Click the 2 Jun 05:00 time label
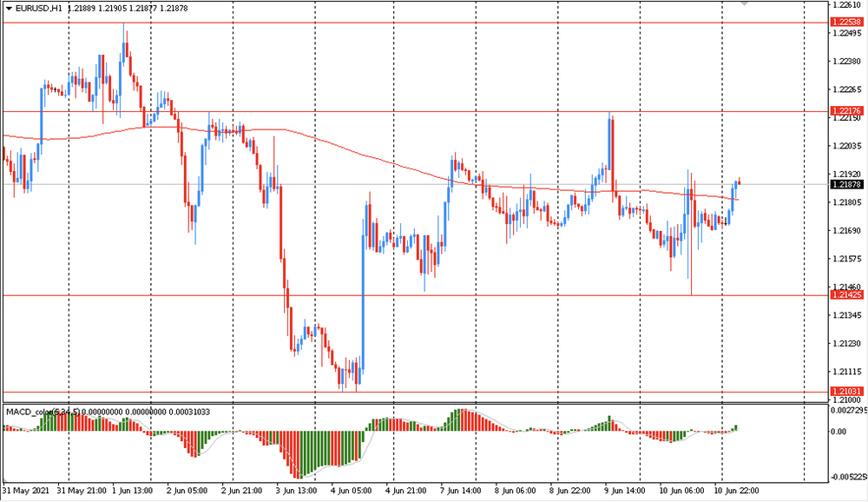The width and height of the screenshot is (868, 502). [187, 491]
